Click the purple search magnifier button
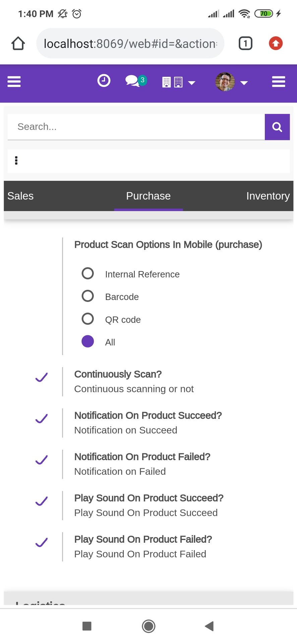The width and height of the screenshot is (297, 644). (x=277, y=127)
